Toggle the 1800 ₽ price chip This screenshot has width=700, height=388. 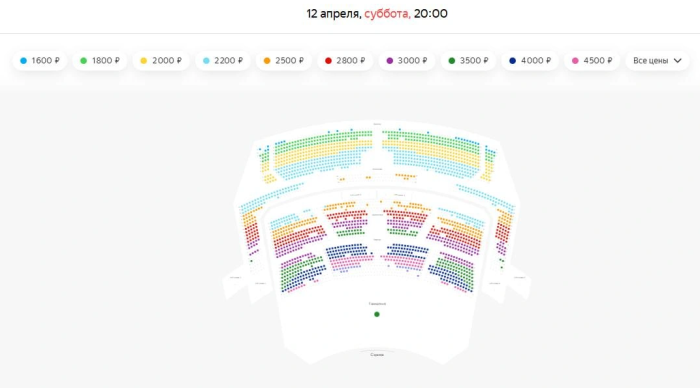[x=100, y=61]
